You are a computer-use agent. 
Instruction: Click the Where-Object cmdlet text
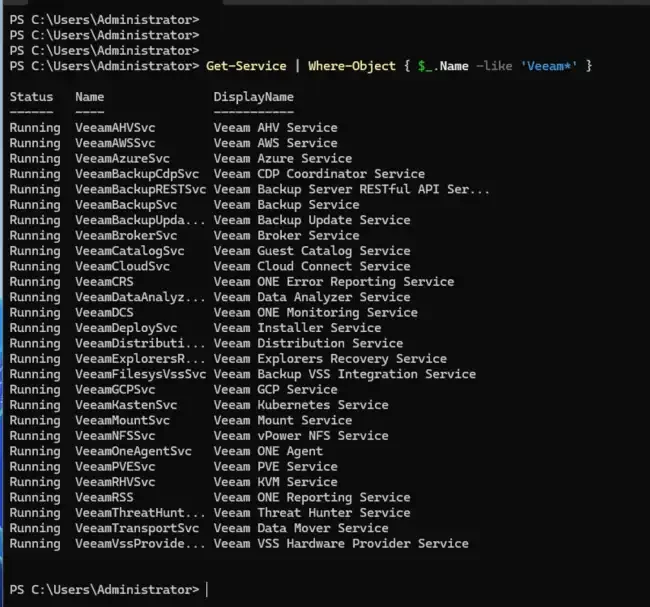pyautogui.click(x=352, y=66)
